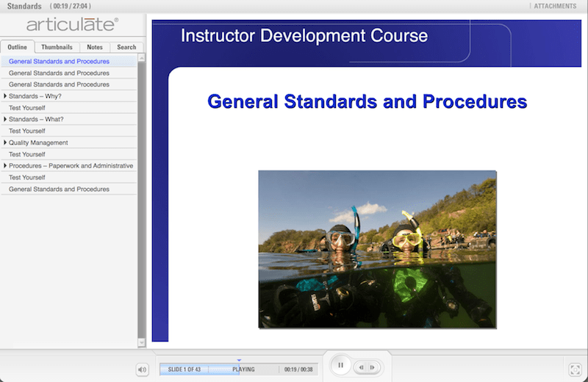Click the outline panel scroll up arrow
Screen dimensions: 588x382
[141, 58]
